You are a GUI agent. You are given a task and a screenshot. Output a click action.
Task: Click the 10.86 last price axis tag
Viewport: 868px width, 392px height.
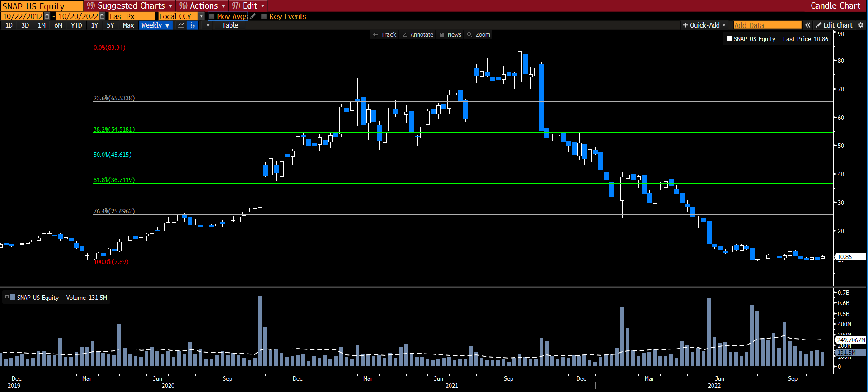[x=850, y=256]
